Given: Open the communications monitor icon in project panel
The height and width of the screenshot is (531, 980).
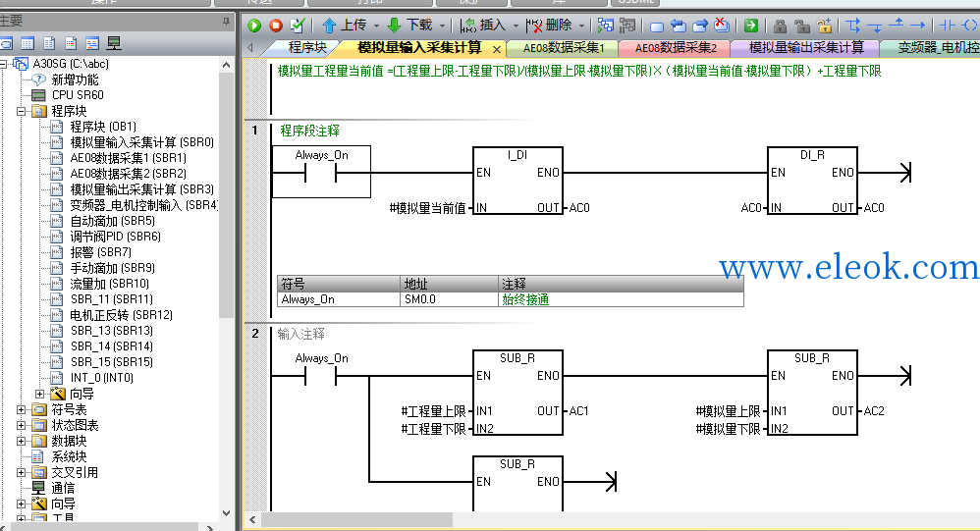Looking at the screenshot, I should click(114, 43).
